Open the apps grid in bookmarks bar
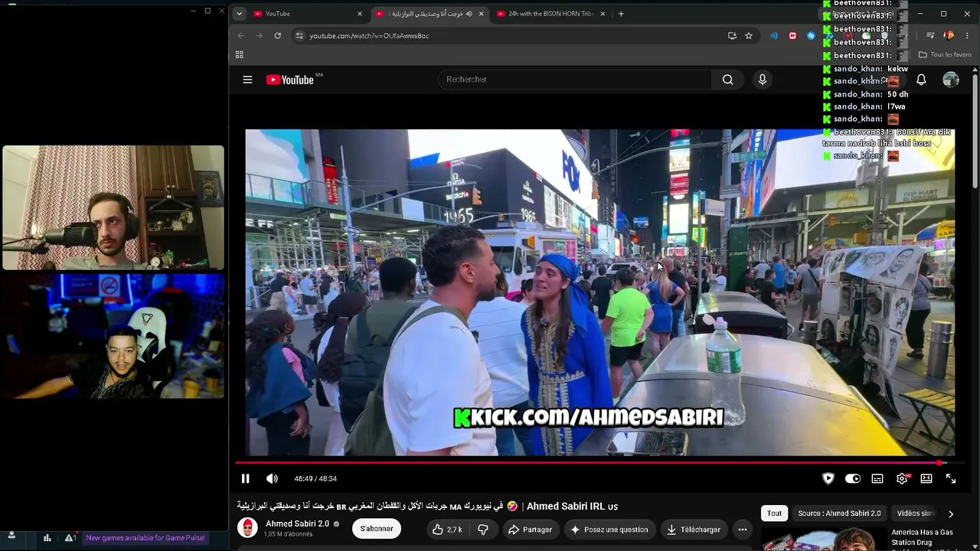This screenshot has height=551, width=980. [x=239, y=55]
